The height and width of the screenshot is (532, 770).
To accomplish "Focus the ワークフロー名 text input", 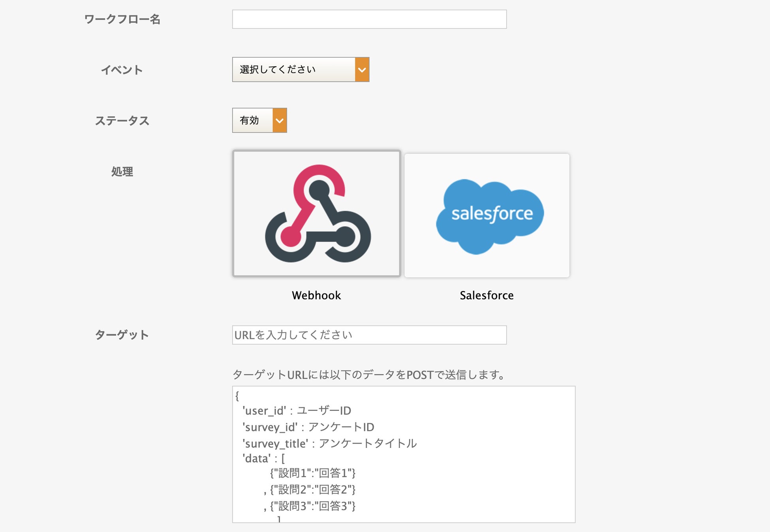I will (369, 19).
